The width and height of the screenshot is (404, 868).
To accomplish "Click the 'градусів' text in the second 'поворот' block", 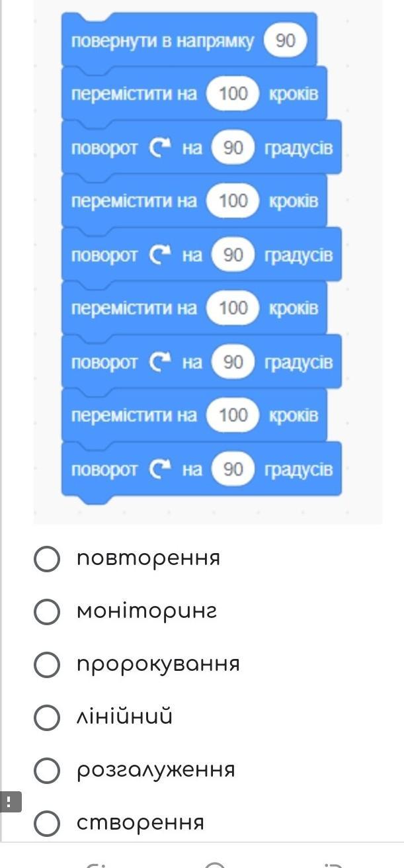I will pyautogui.click(x=298, y=255).
